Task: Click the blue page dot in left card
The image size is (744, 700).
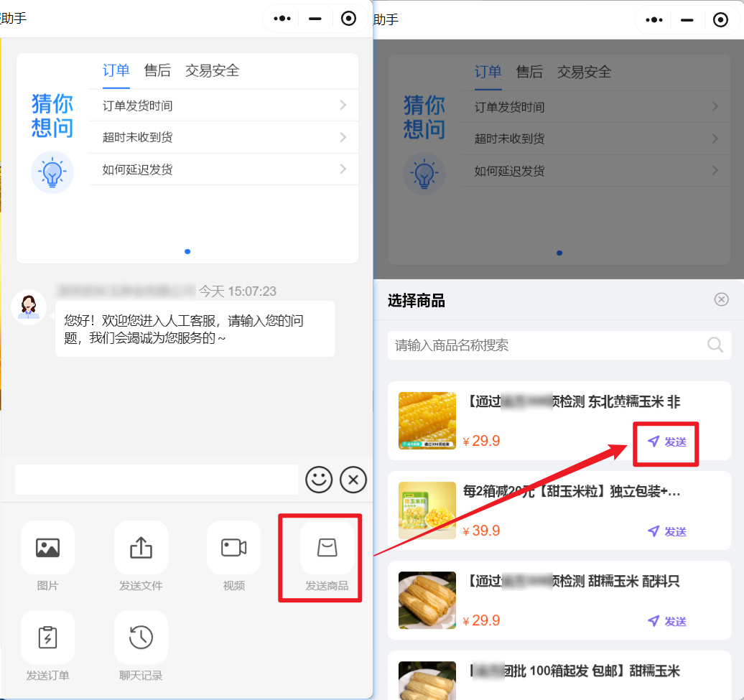Action: point(187,251)
